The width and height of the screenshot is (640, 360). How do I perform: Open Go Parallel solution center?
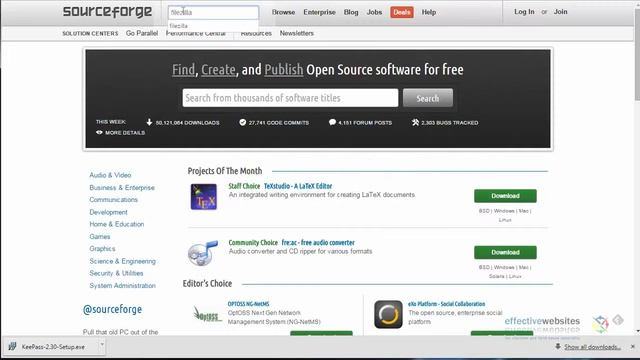point(142,33)
